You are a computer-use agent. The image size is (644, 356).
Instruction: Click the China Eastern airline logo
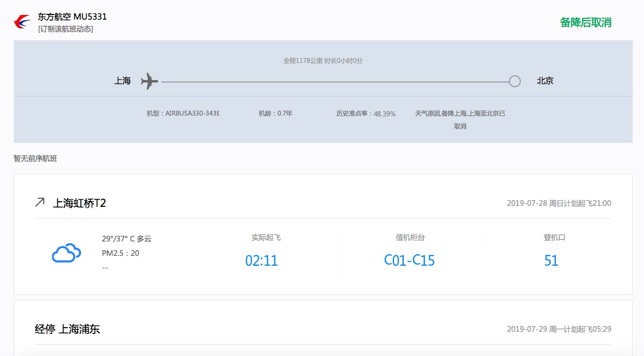(x=22, y=22)
